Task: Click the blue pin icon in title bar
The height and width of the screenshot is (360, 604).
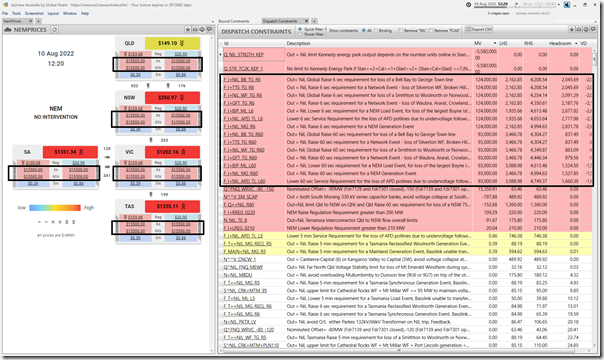Action: point(567,5)
